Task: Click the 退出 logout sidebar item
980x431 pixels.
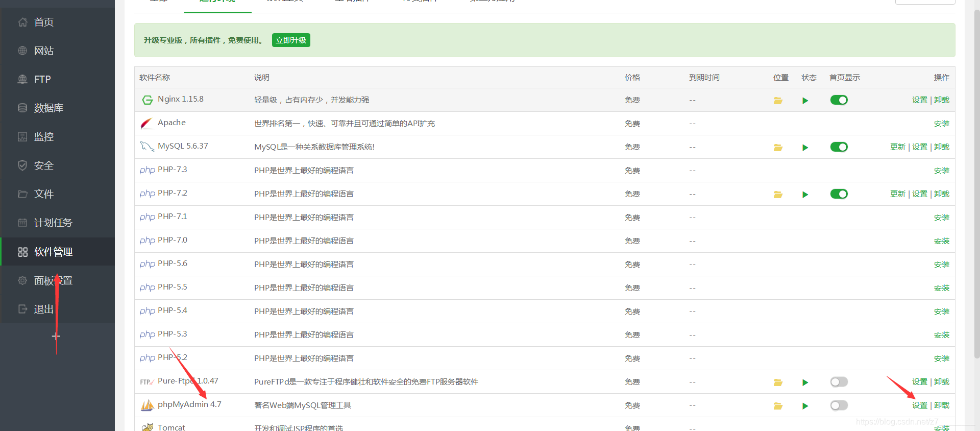Action: (x=57, y=309)
